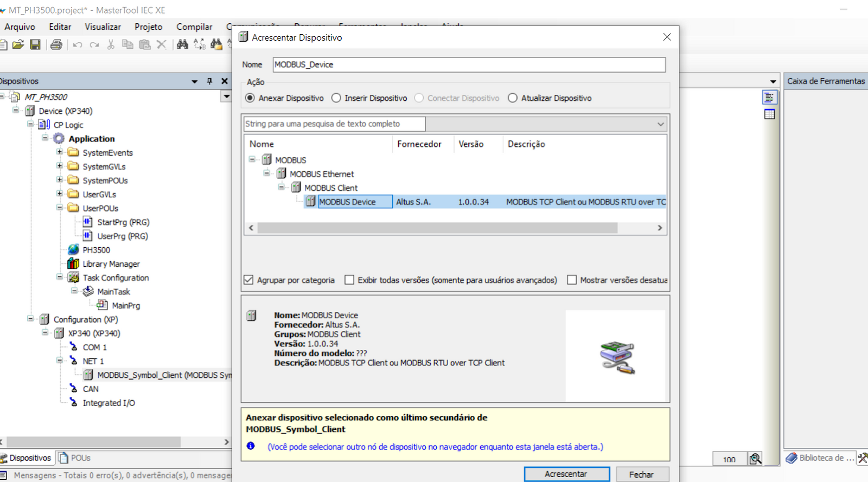Click the Nome text field
Image resolution: width=868 pixels, height=482 pixels.
[469, 65]
